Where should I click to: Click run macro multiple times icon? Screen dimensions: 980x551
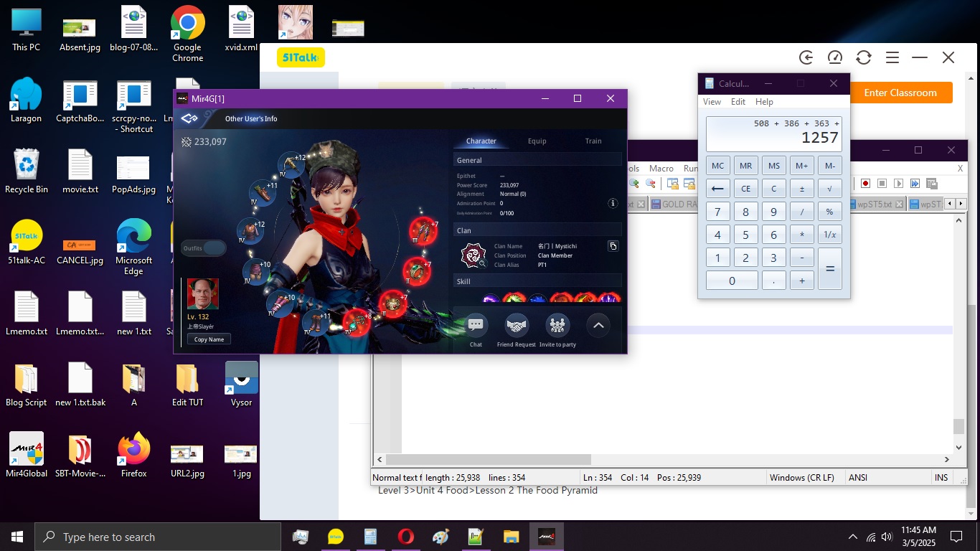click(x=915, y=184)
